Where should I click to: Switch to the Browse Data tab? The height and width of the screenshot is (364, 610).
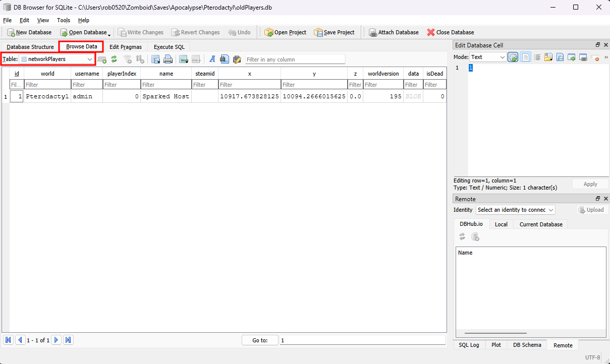(x=82, y=46)
